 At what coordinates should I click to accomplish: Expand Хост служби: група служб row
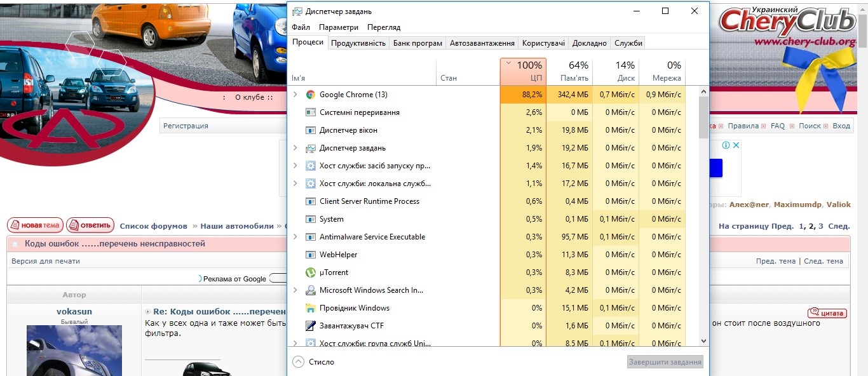295,343
